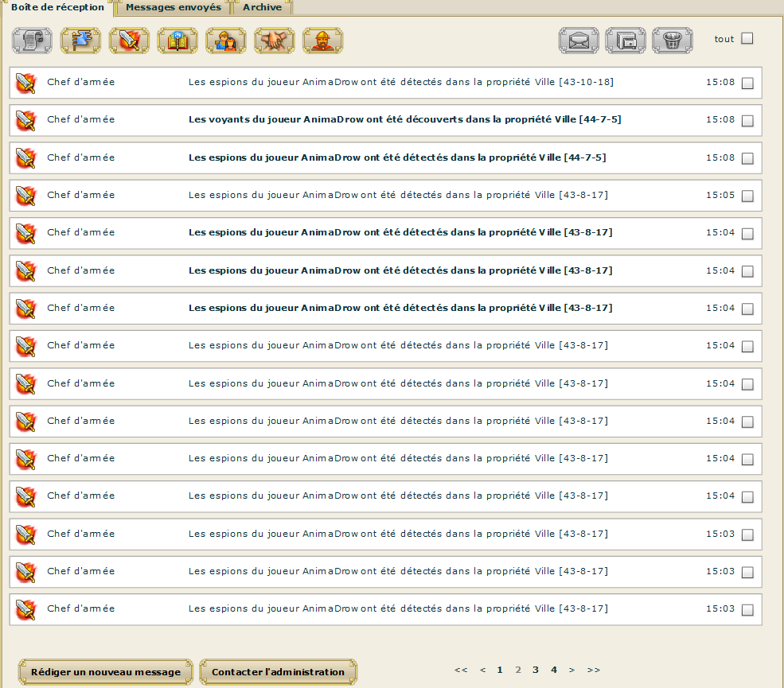The width and height of the screenshot is (784, 688).
Task: Click the scroll parchment filter icon
Action: point(32,41)
